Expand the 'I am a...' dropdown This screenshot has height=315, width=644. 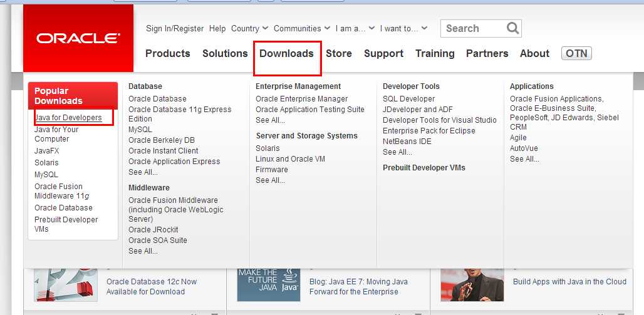pos(355,28)
